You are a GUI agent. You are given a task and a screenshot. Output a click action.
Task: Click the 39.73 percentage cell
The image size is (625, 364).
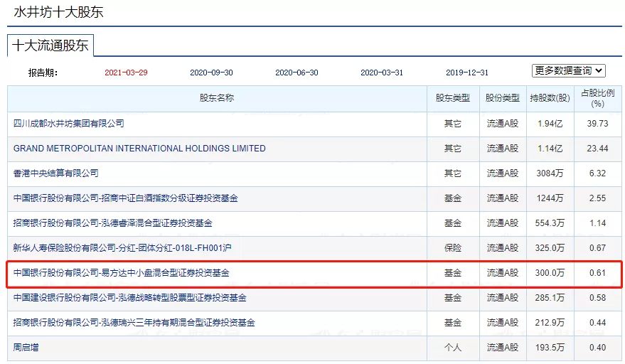(597, 124)
